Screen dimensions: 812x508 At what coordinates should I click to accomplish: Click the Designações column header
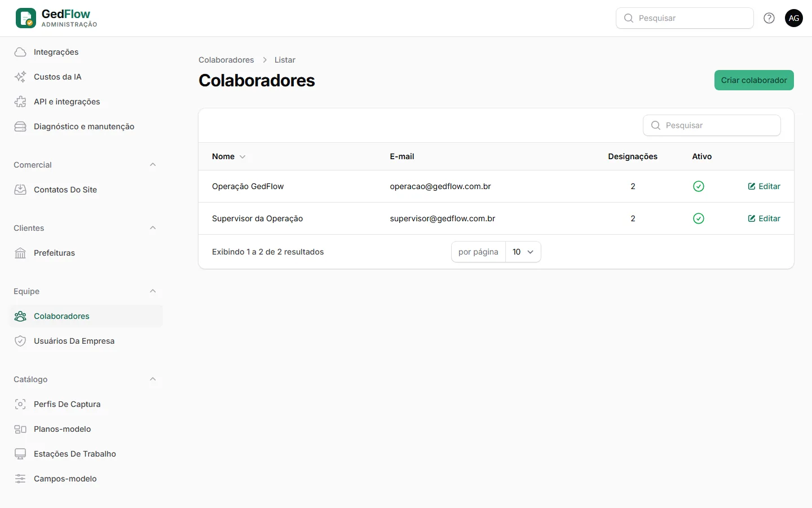(x=633, y=156)
